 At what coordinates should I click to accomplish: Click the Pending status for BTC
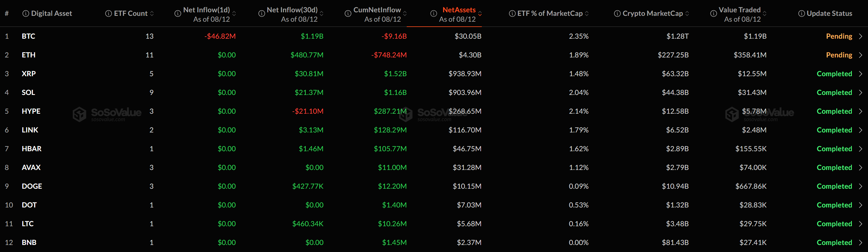pos(839,36)
